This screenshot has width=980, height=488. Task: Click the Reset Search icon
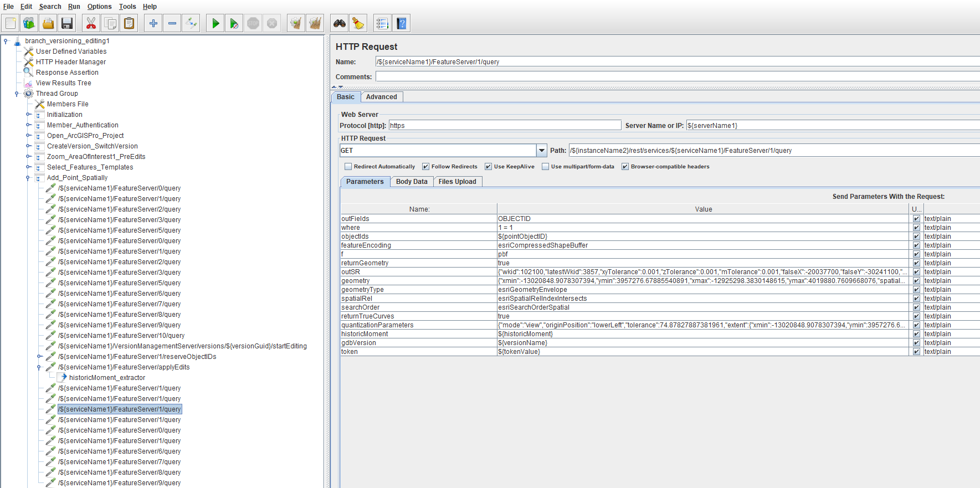[358, 23]
